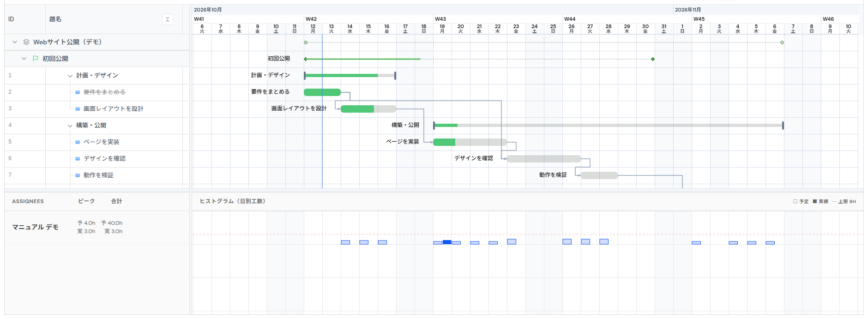
Task: Click the 画面レイアウトを設計 Gantt bar
Action: coord(368,109)
